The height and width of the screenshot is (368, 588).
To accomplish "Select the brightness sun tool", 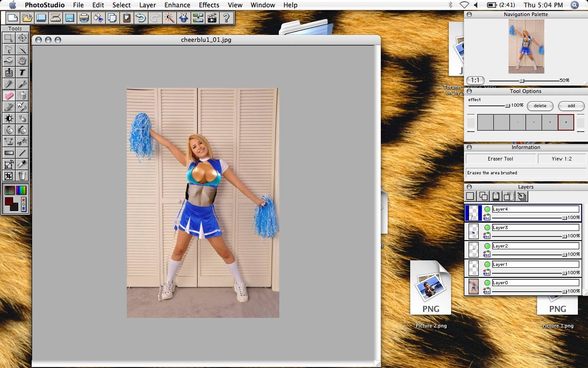I will 9,118.
